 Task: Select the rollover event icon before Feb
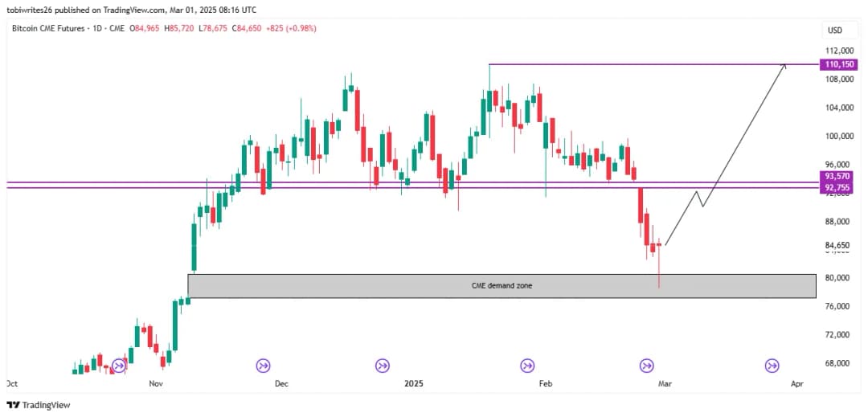tap(527, 366)
